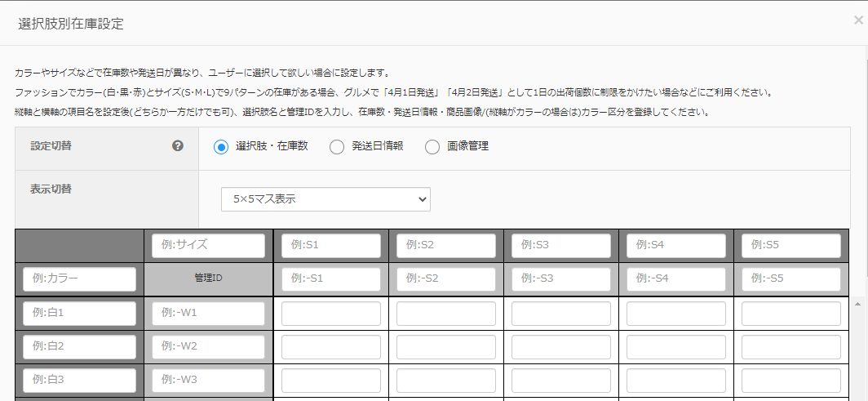Close the 選択肢別在庫設定 dialog

click(857, 21)
